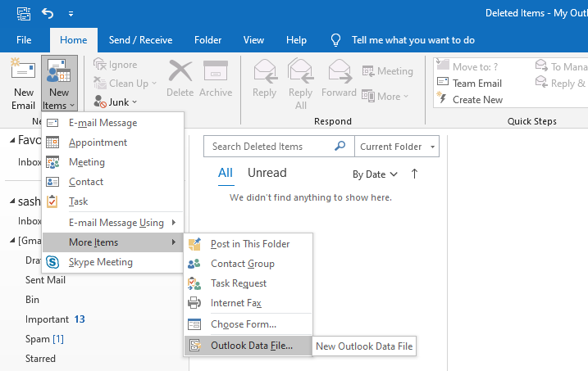Open the Help ribbon tab
Viewport: 588px width, 371px height.
[296, 40]
